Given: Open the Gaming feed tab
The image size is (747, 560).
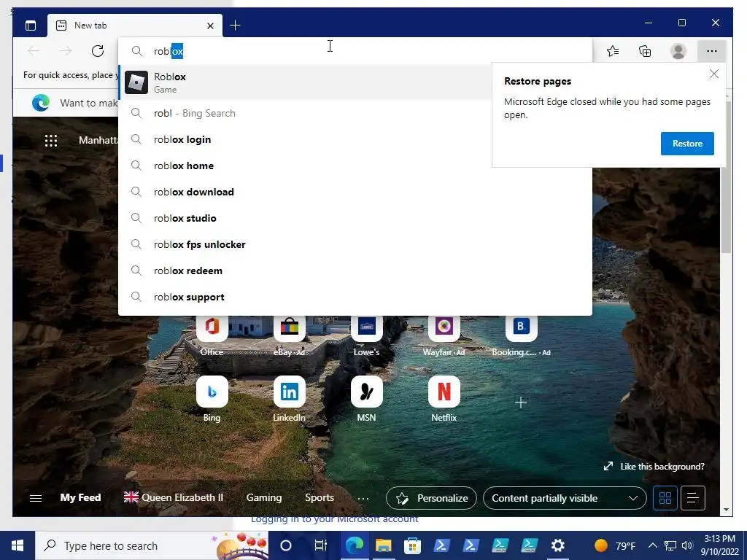Looking at the screenshot, I should coord(264,497).
